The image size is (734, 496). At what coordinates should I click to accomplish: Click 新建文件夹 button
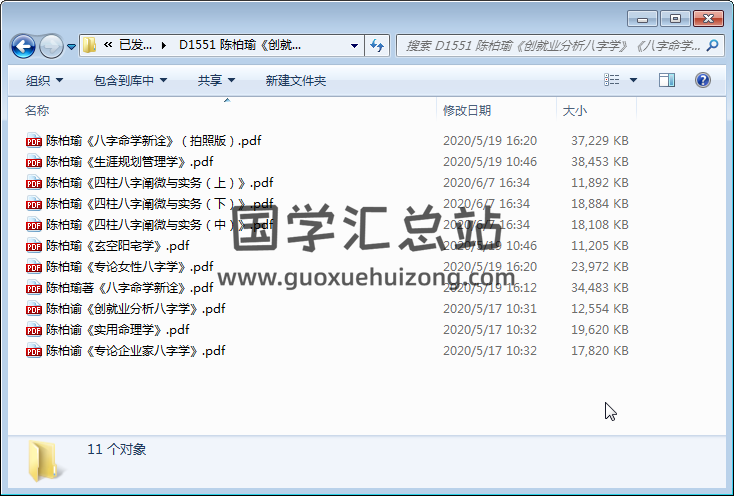click(295, 80)
